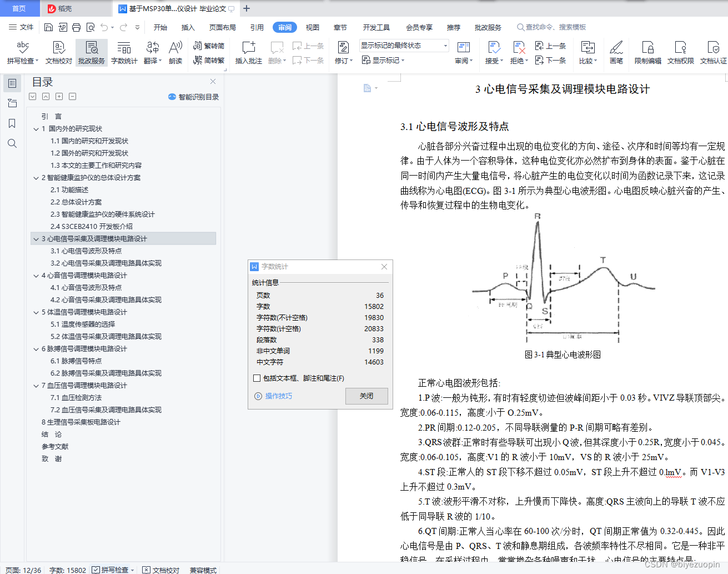Open the quick access toolbar customize arrow

(137, 27)
